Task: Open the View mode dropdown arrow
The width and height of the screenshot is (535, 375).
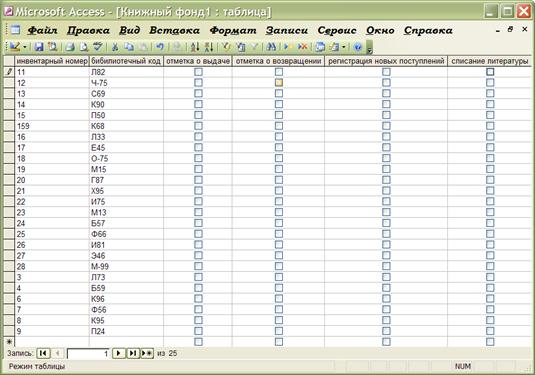Action: [x=25, y=47]
